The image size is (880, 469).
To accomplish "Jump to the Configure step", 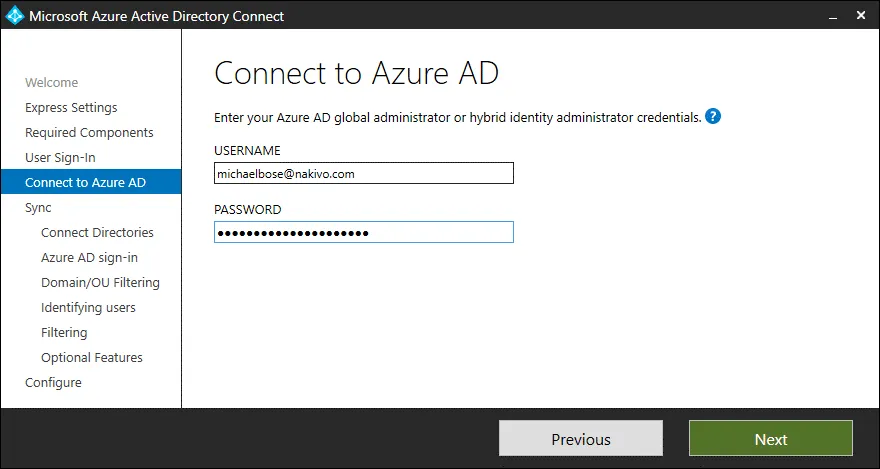I will [53, 383].
